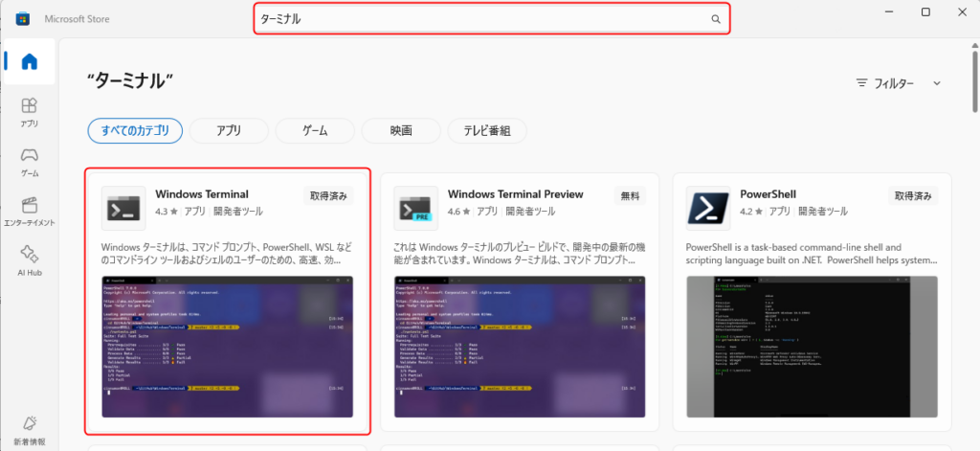980x451 pixels.
Task: Open the Windows Terminal Preview title
Action: pyautogui.click(x=516, y=194)
